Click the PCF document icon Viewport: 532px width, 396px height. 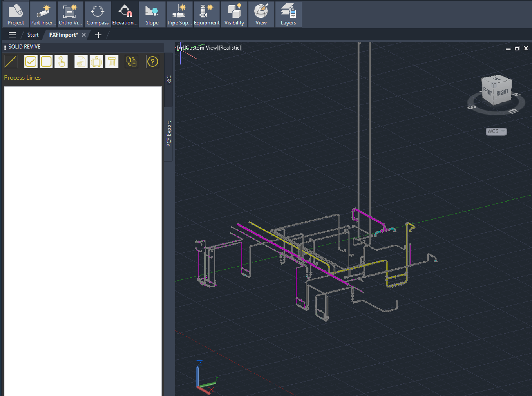81,61
